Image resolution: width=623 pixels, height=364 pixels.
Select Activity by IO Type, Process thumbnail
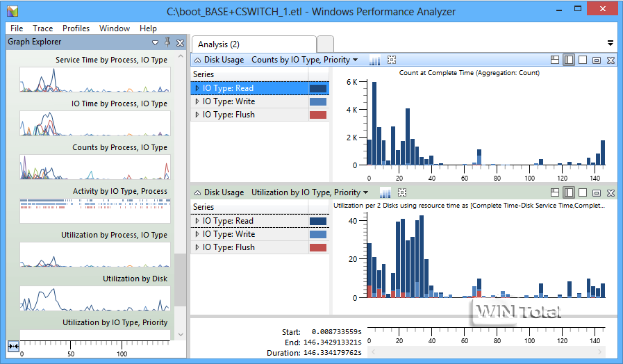coord(95,210)
